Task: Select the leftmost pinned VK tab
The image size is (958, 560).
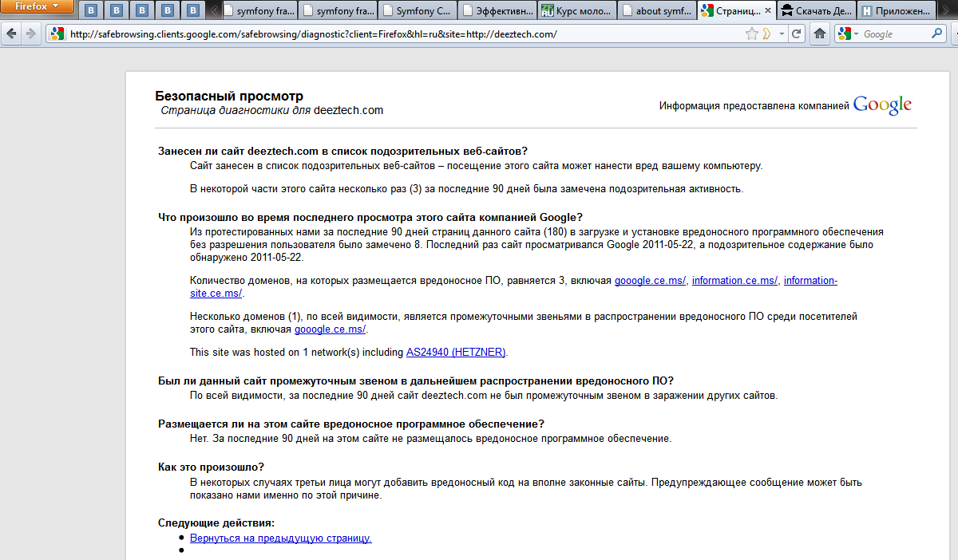Action: [x=92, y=10]
